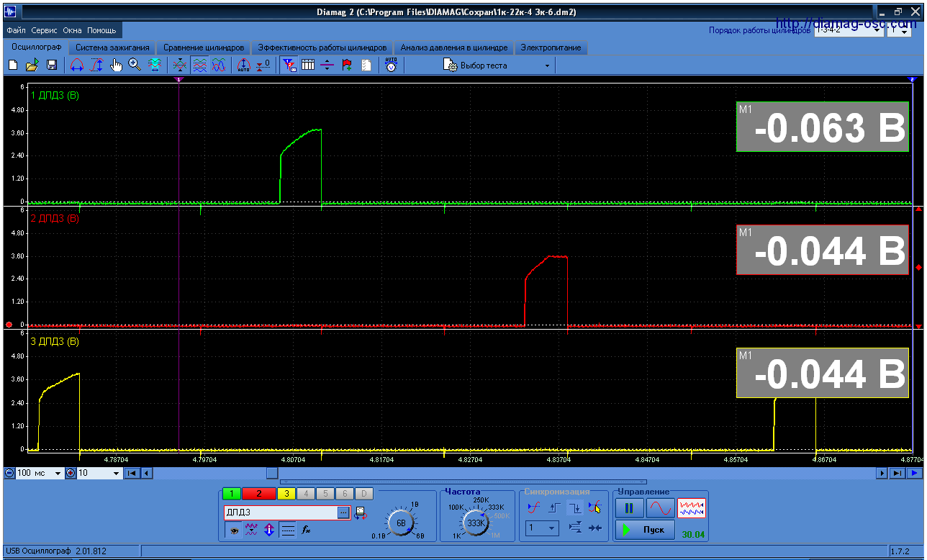Open the cylinder firing order dropdown

pos(849,31)
